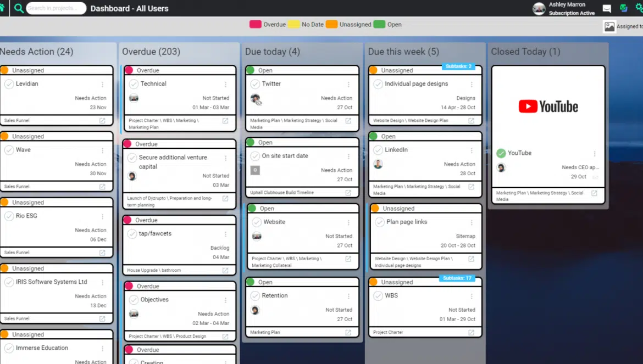Viewport: 643px width, 364px height.
Task: Open Twitter task external link icon
Action: (x=348, y=121)
